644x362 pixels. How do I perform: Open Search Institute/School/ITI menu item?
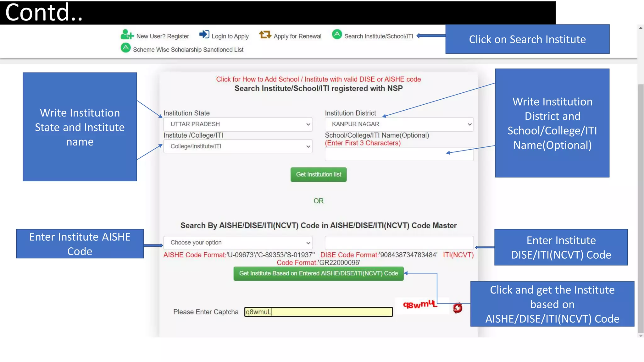click(x=378, y=36)
